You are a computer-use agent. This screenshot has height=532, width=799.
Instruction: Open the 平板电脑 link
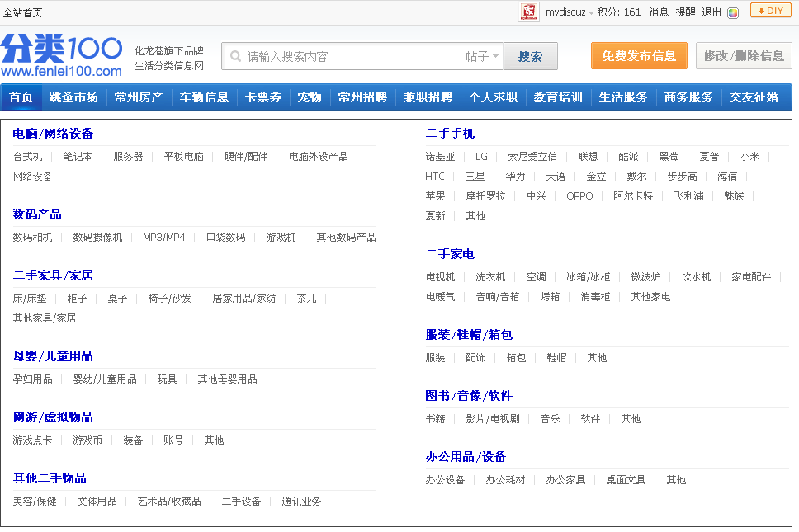(x=183, y=156)
